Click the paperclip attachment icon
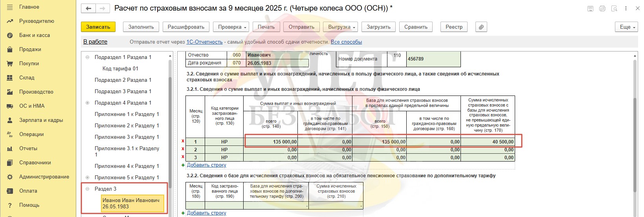 [x=481, y=27]
